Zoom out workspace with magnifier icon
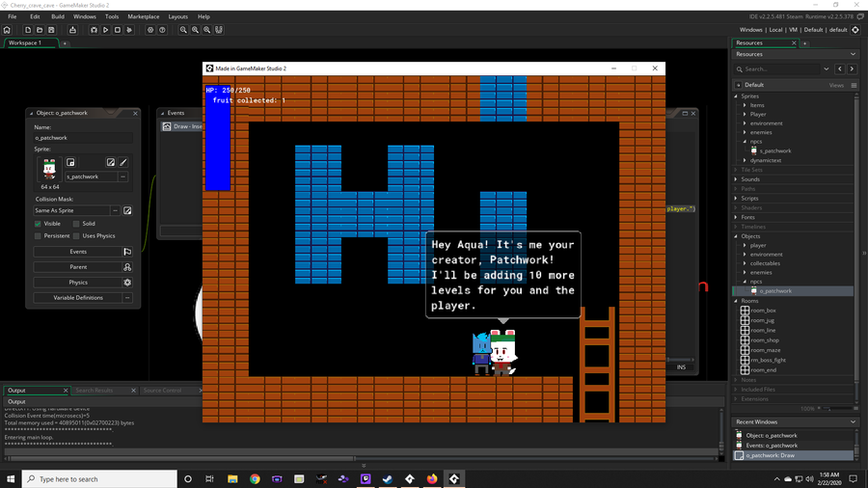 coord(183,30)
